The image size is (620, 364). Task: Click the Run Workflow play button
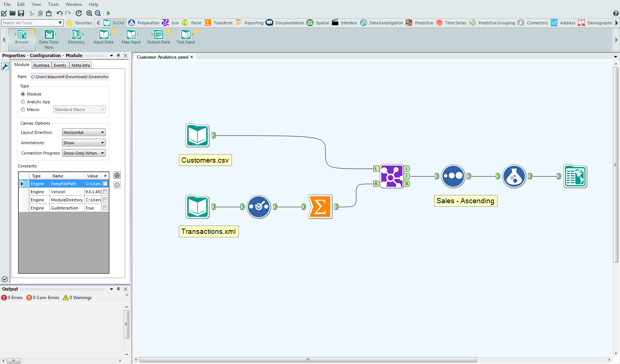click(109, 13)
